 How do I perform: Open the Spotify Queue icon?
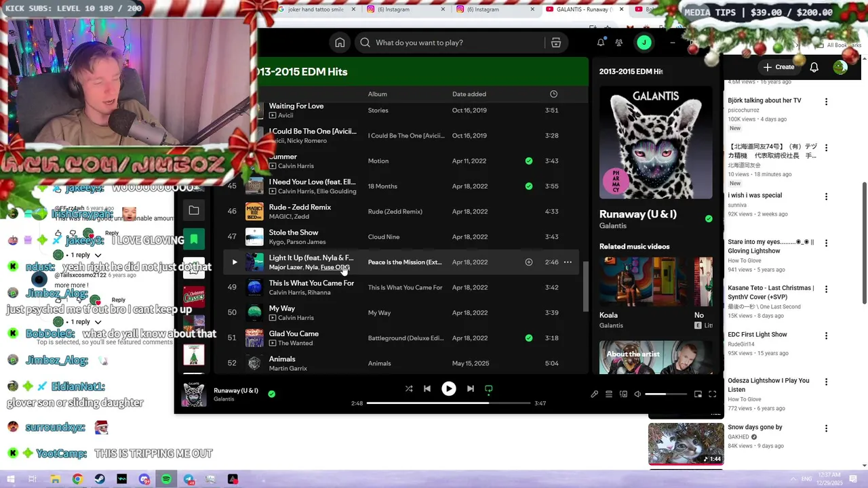(609, 394)
